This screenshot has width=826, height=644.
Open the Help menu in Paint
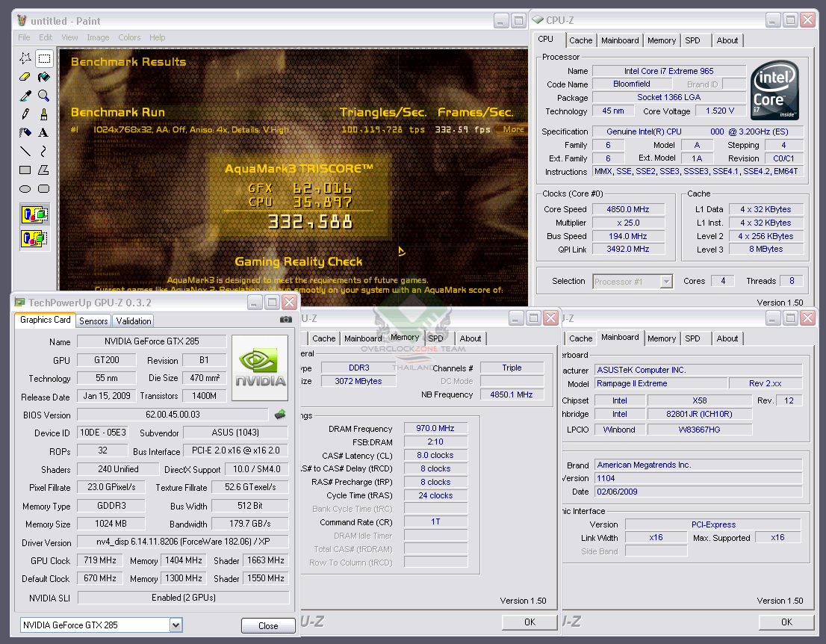coord(157,37)
